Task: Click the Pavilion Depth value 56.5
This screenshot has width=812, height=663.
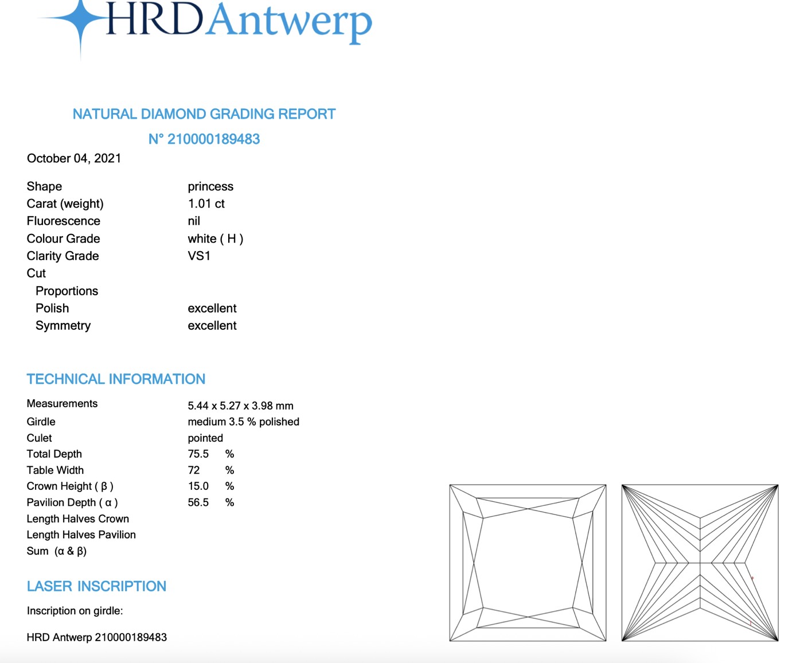Action: click(198, 502)
